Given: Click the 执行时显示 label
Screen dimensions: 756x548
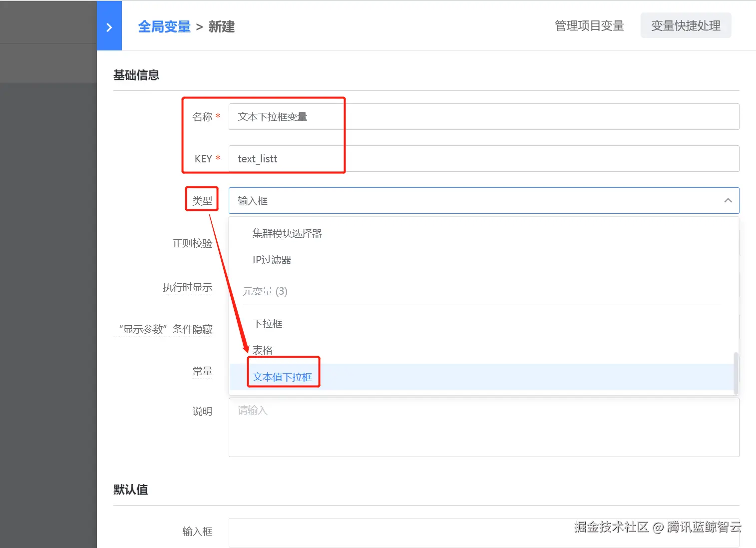Looking at the screenshot, I should click(x=188, y=287).
